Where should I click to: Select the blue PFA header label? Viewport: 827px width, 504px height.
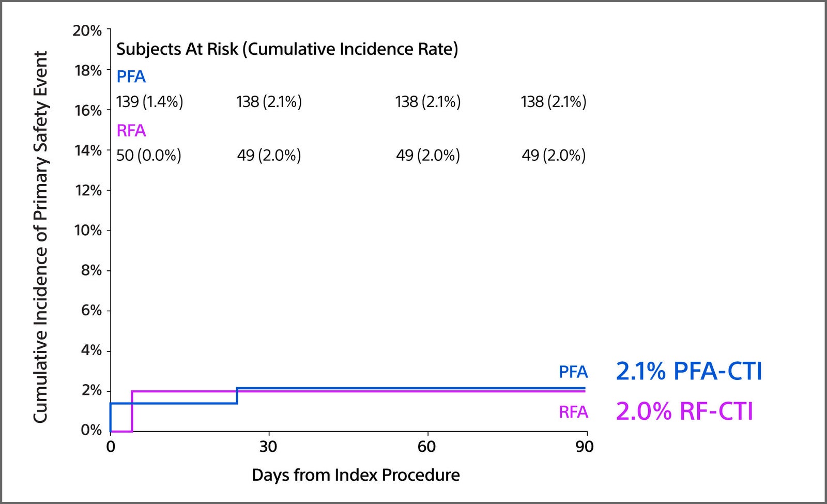(131, 77)
